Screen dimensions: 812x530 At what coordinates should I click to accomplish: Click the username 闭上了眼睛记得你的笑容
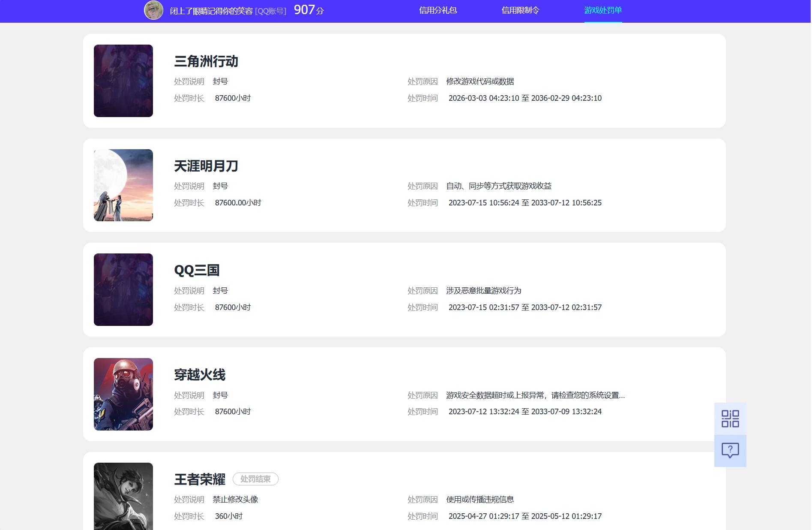click(211, 11)
